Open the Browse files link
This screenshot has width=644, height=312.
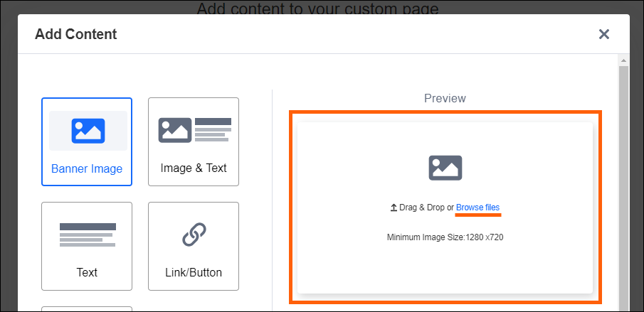[x=477, y=208]
